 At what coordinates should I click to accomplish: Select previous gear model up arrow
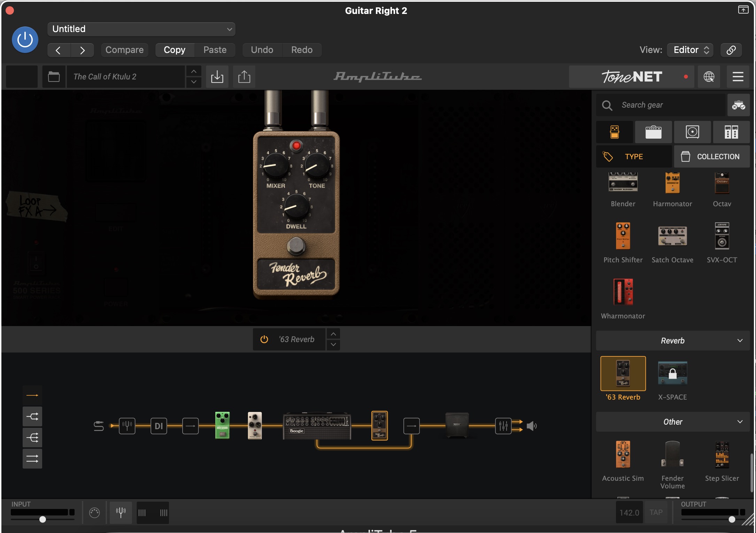coord(333,334)
